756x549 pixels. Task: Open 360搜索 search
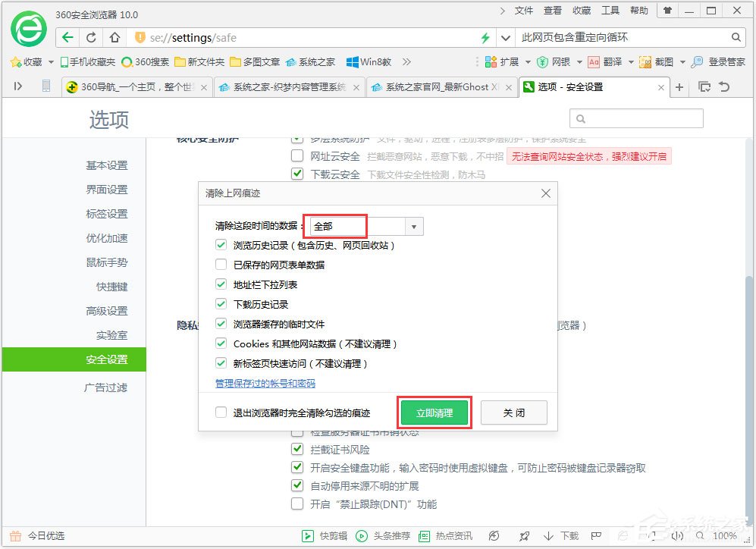tap(146, 61)
